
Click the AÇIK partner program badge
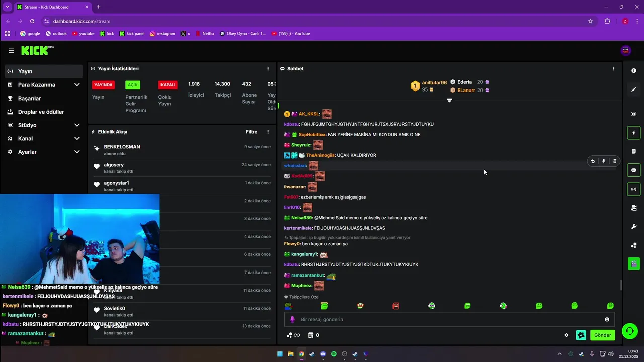(133, 85)
